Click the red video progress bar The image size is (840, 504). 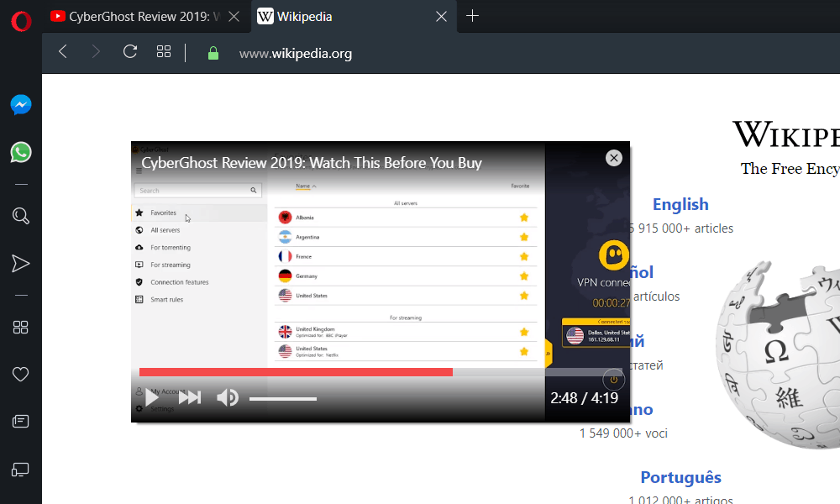pos(296,372)
